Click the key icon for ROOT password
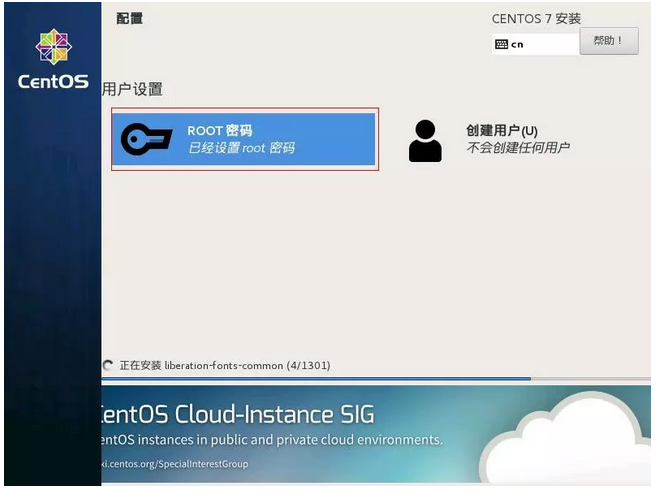 pos(147,139)
